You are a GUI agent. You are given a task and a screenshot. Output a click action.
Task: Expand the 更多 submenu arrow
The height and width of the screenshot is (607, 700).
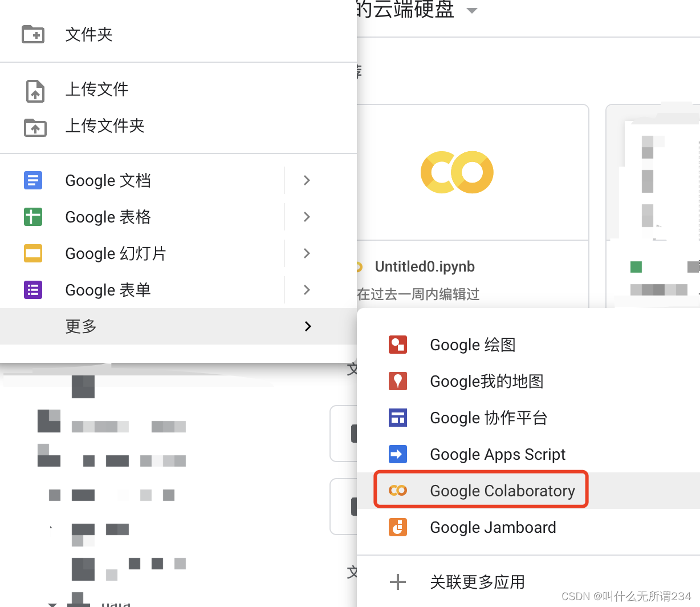click(x=308, y=326)
